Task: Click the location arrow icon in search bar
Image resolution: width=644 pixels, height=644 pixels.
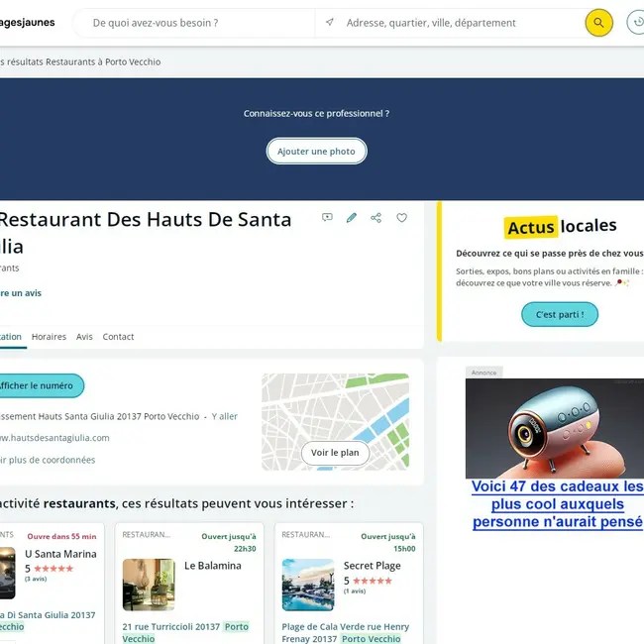Action: click(x=329, y=22)
